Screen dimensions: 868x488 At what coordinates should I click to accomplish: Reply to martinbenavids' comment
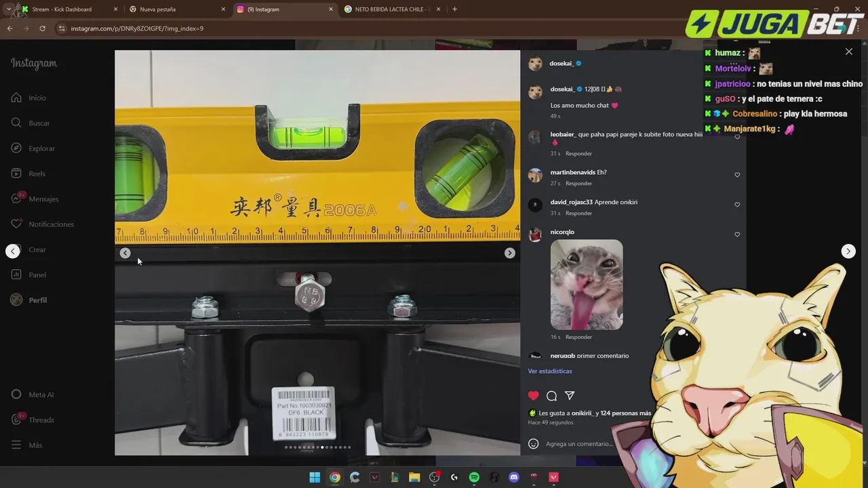(578, 183)
